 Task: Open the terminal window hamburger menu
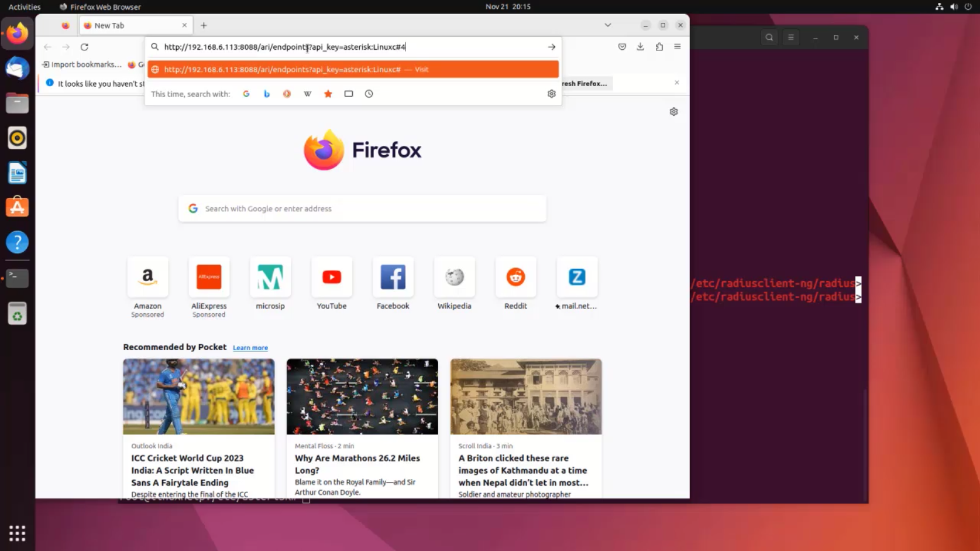point(791,37)
